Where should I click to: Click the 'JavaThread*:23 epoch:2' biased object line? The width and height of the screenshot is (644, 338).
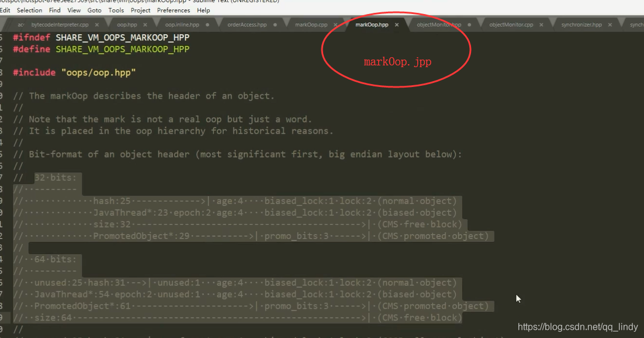click(235, 212)
